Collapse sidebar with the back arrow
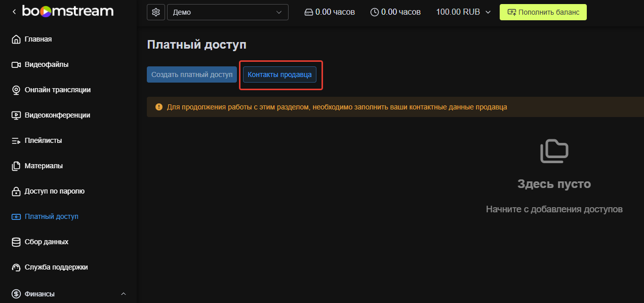Image resolution: width=644 pixels, height=303 pixels. click(14, 11)
